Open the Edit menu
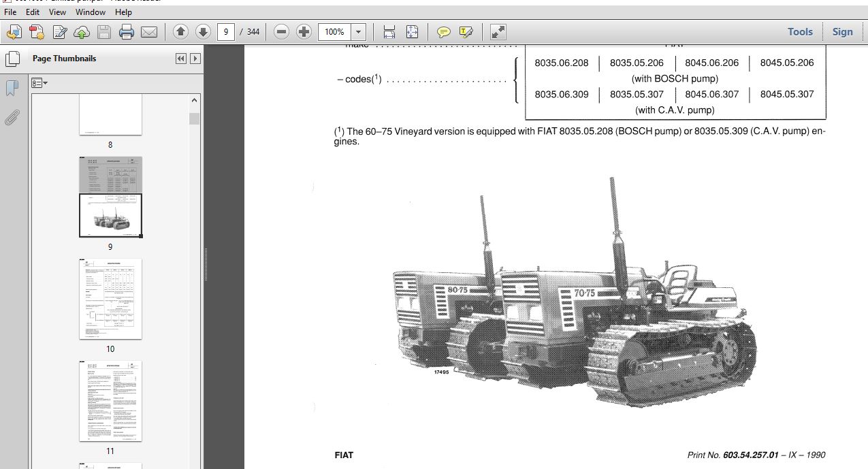This screenshot has height=469, width=868. 33,12
